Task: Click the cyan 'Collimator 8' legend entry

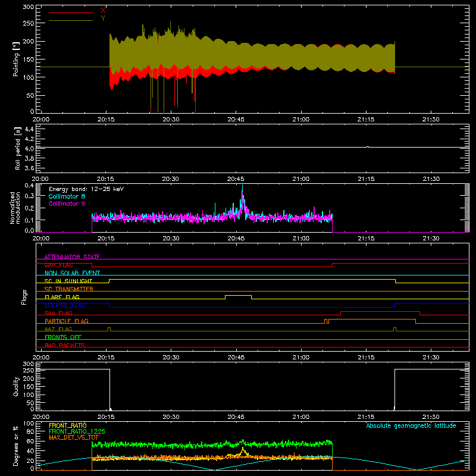Action: [67, 196]
